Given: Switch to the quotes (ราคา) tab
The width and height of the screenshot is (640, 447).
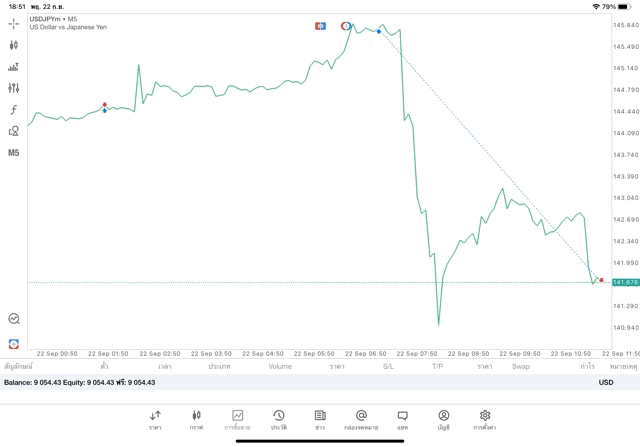Looking at the screenshot, I should click(155, 420).
